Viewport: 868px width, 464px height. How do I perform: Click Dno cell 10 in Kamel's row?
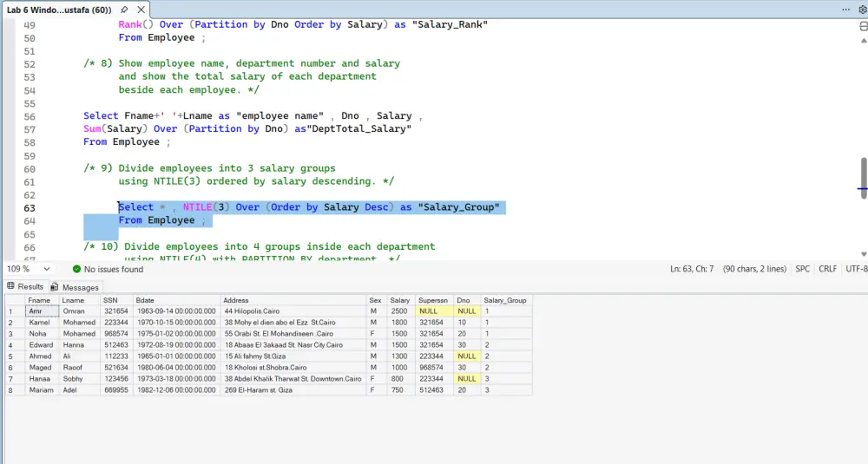coord(467,323)
